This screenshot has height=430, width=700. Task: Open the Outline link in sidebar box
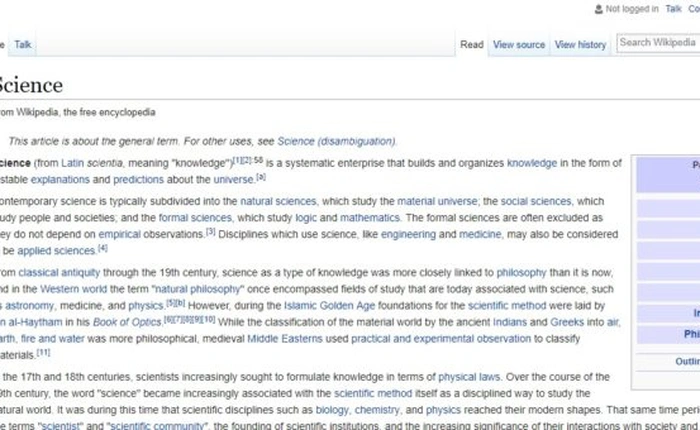pos(688,362)
